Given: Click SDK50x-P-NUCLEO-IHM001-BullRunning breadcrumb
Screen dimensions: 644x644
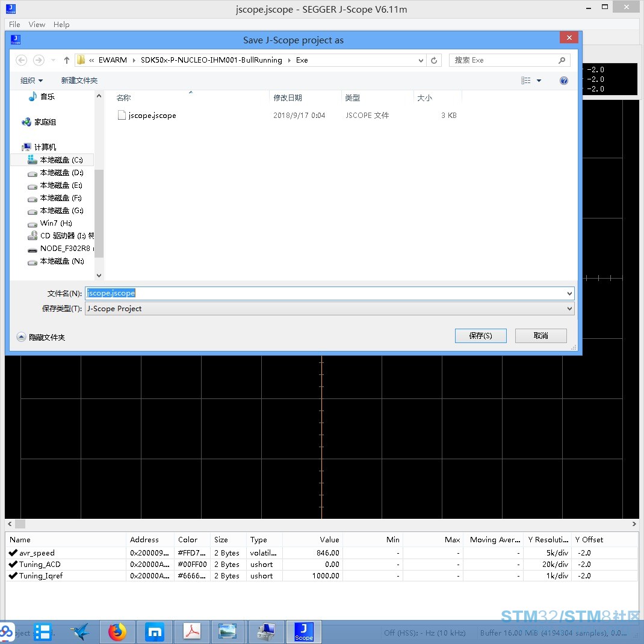Looking at the screenshot, I should click(211, 60).
